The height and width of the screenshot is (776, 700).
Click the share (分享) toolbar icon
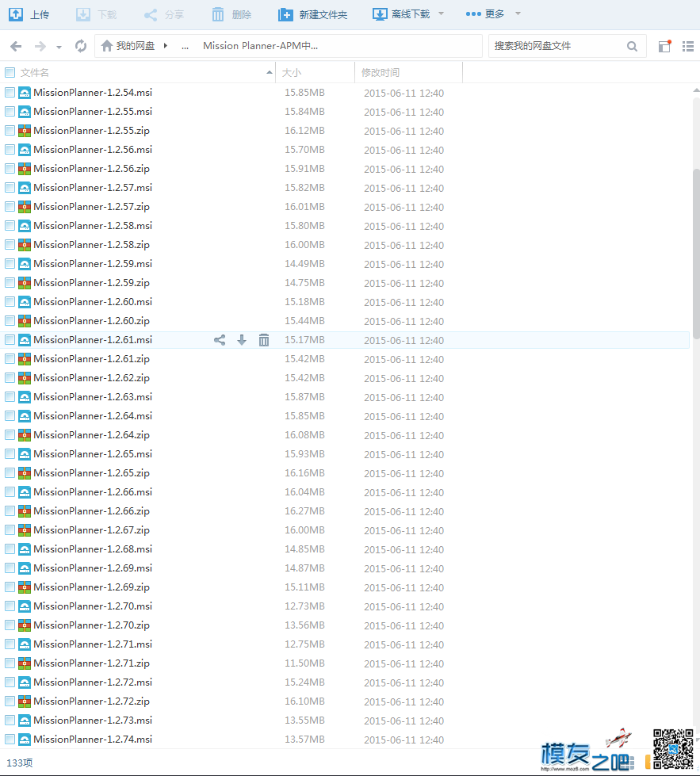click(x=151, y=15)
